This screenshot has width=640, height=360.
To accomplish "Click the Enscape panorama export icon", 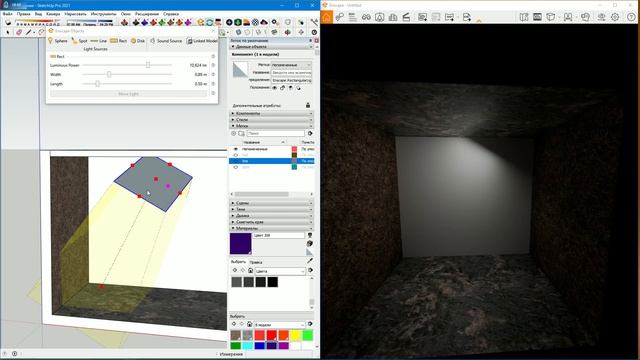I will (449, 17).
